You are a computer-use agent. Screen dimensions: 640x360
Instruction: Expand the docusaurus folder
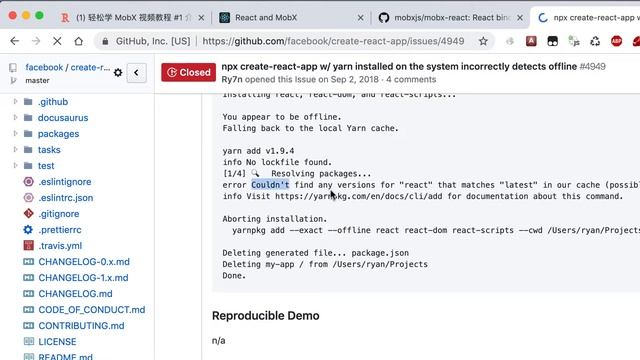point(16,118)
